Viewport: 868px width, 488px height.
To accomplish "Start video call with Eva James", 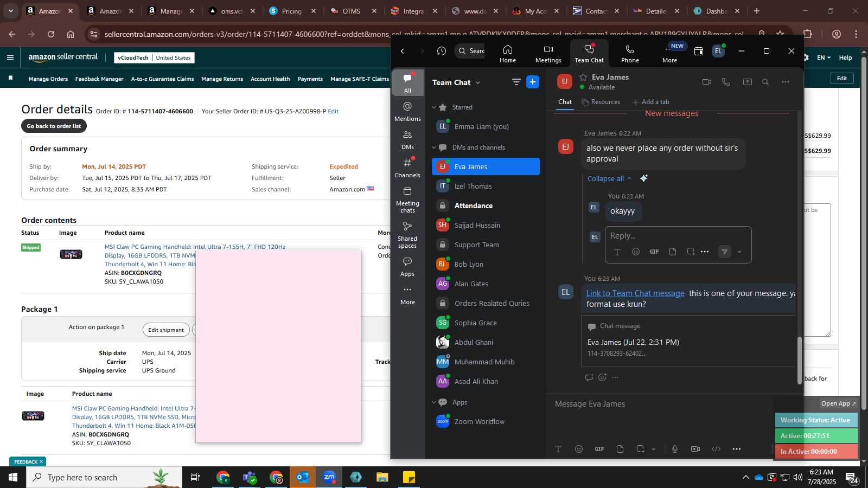I will (x=706, y=82).
